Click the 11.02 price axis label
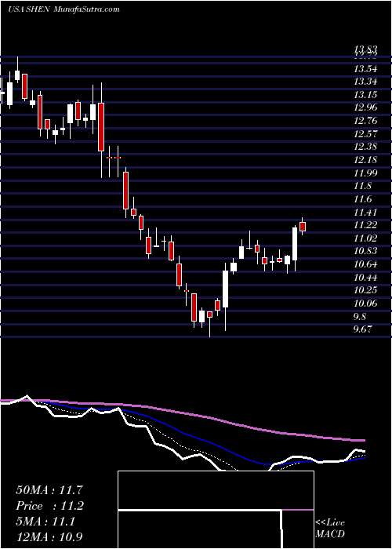This screenshot has width=392, height=549. (365, 238)
